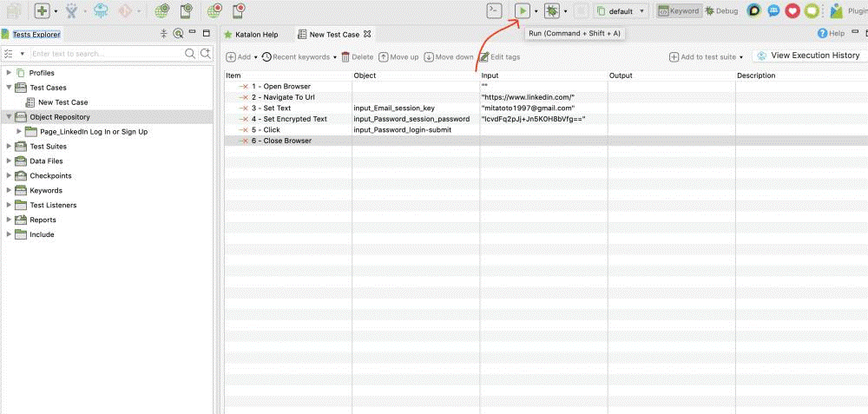Click the Move down button
The image size is (868, 414).
click(449, 57)
